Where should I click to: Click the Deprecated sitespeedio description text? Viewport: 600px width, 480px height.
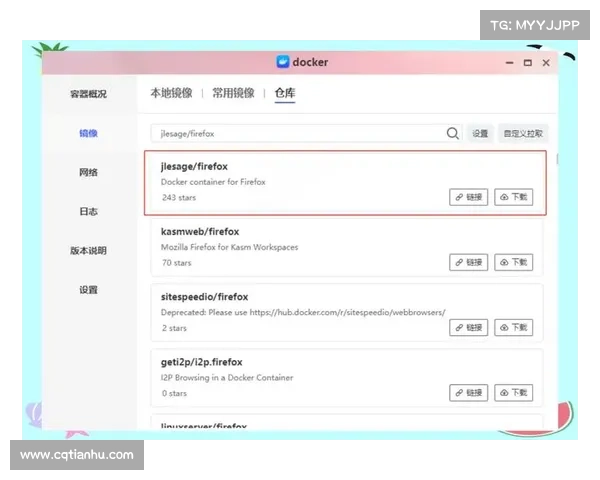tap(303, 312)
